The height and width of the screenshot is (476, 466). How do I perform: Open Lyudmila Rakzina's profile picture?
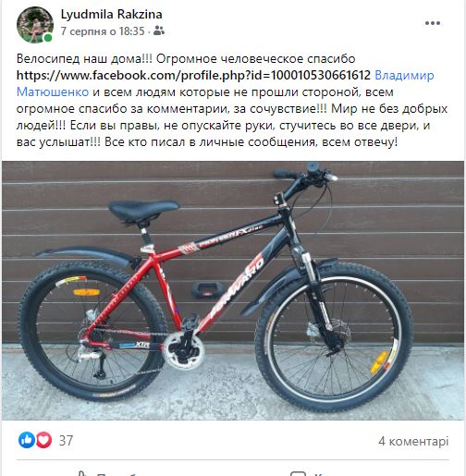click(35, 25)
